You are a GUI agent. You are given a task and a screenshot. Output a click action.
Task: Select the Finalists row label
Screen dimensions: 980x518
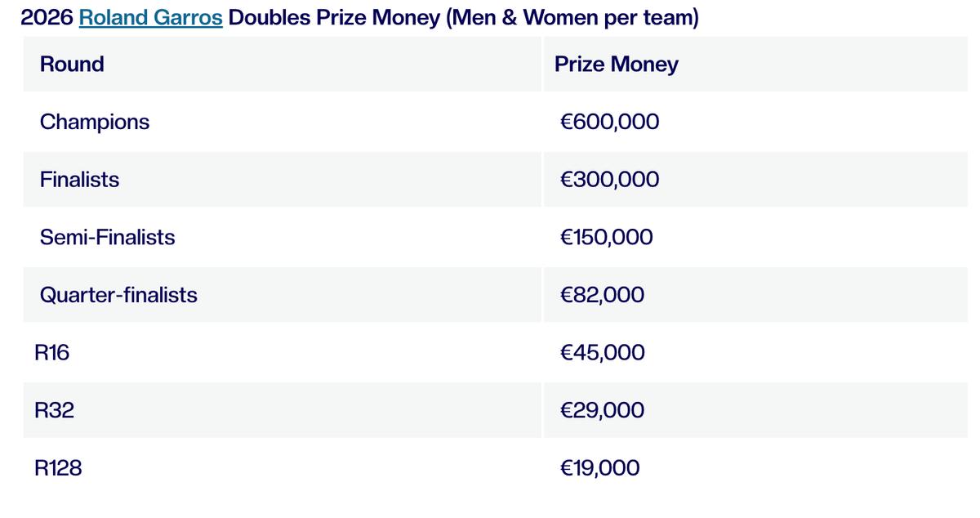(x=79, y=180)
